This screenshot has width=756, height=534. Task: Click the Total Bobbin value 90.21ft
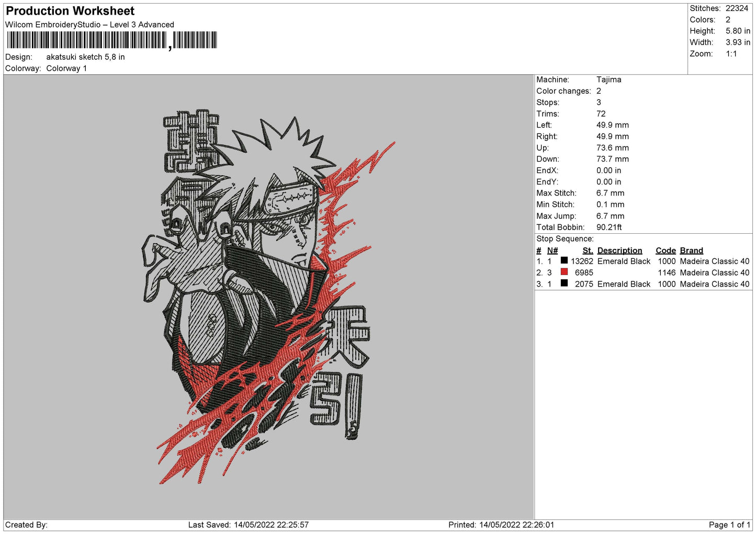609,227
